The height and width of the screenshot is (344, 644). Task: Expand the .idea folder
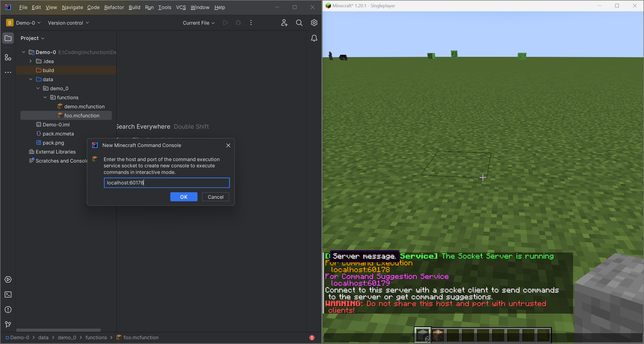click(x=31, y=61)
